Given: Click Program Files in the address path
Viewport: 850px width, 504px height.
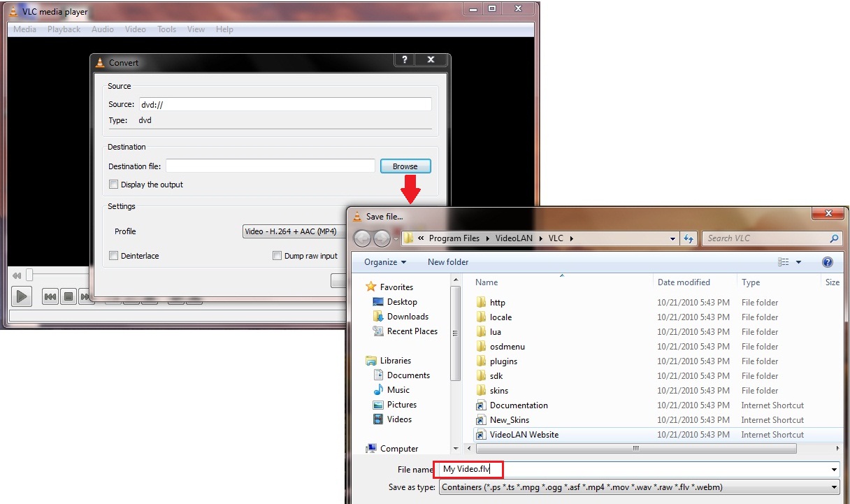Looking at the screenshot, I should click(x=454, y=238).
